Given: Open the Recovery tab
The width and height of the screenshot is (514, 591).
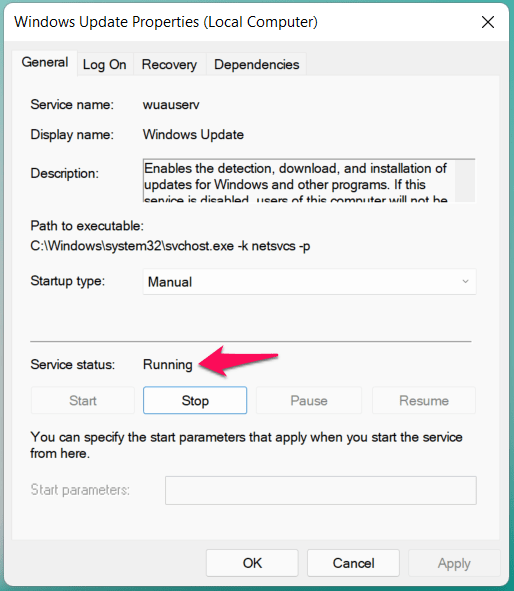Looking at the screenshot, I should pyautogui.click(x=169, y=64).
